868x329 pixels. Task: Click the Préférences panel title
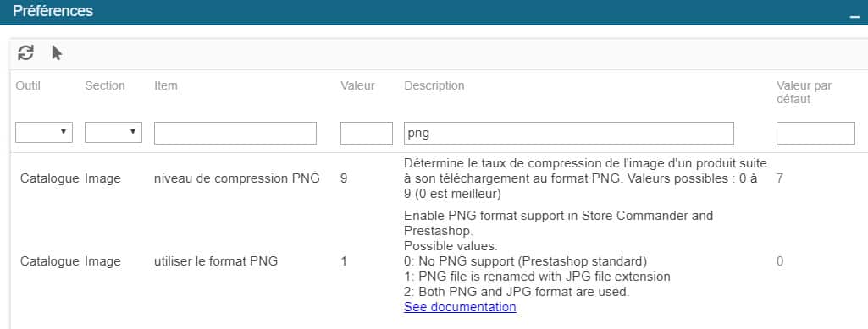(53, 11)
